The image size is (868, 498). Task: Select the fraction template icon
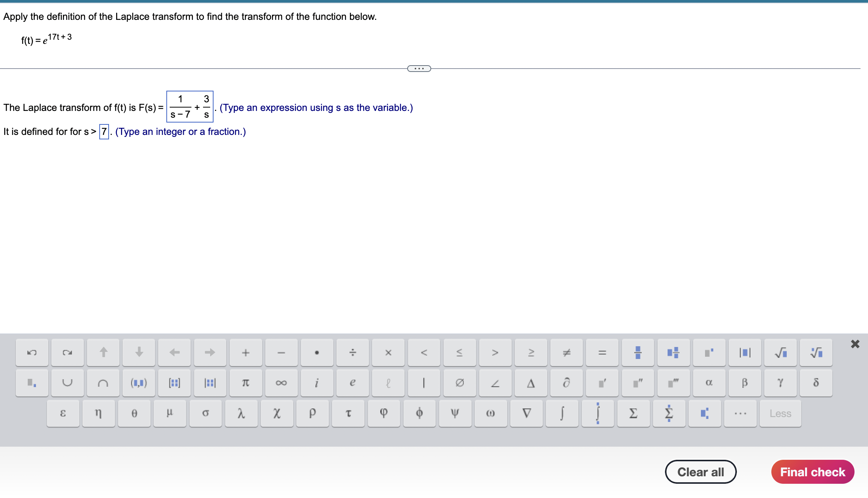click(638, 352)
